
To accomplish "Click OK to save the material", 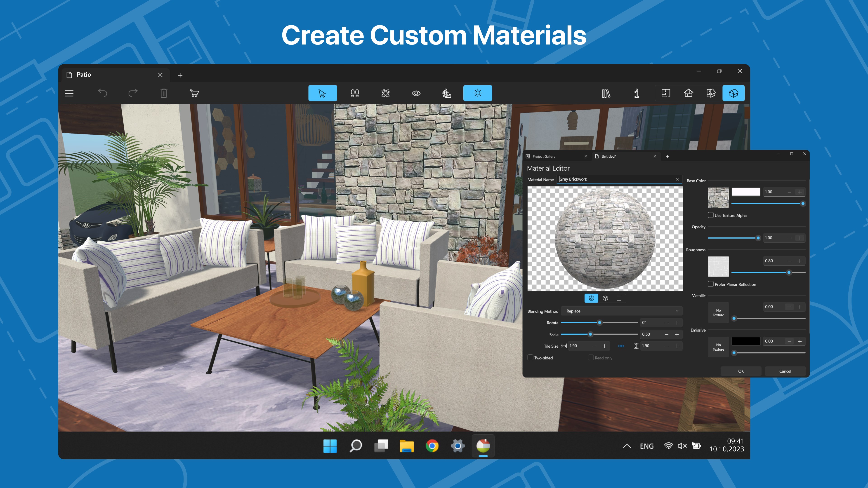I will point(741,371).
